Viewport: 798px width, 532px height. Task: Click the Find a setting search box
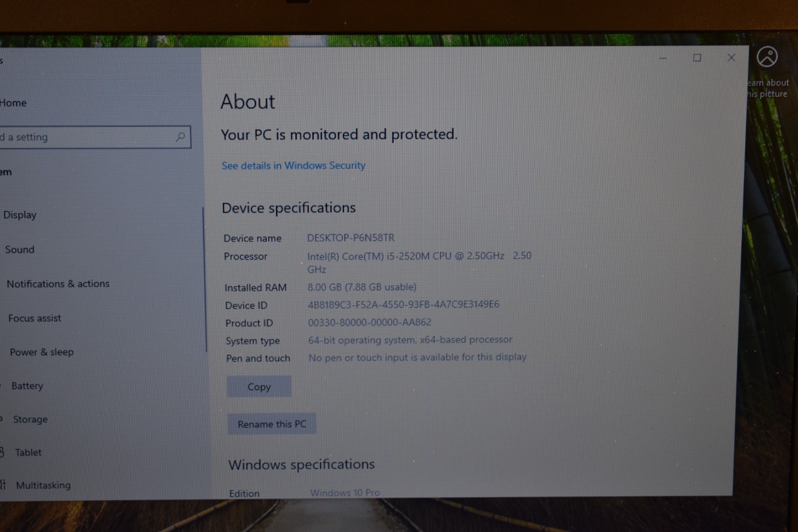click(95, 137)
